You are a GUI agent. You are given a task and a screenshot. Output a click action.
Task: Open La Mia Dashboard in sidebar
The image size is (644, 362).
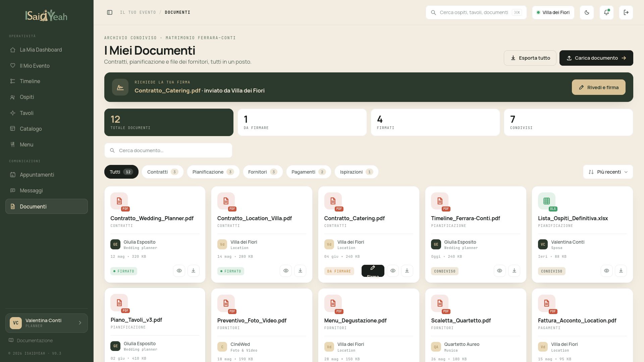[x=47, y=50]
